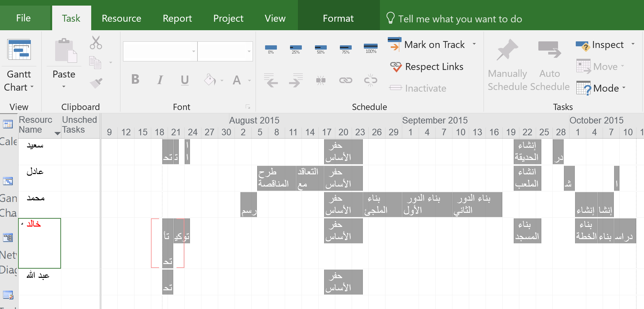The image size is (644, 309).
Task: Open the font color picker
Action: pyautogui.click(x=249, y=80)
